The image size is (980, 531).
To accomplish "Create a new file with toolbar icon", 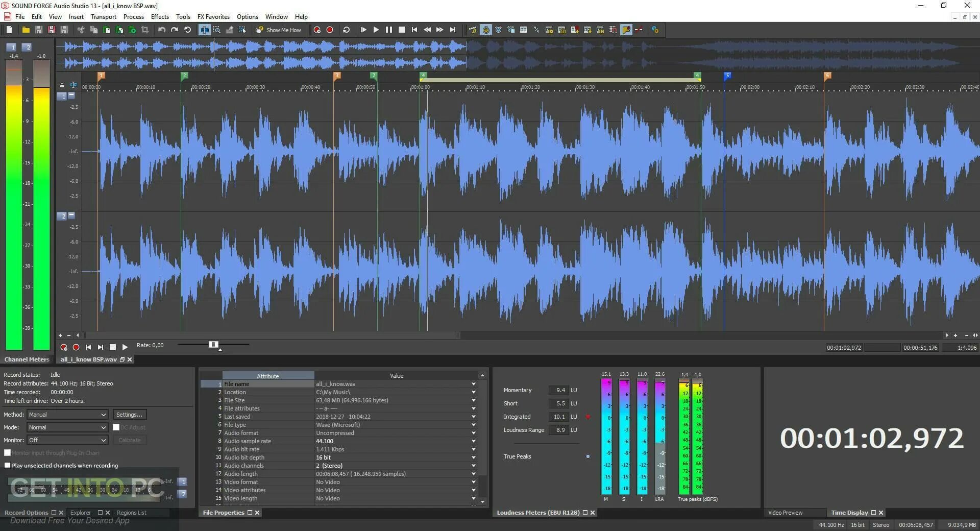I will pos(9,30).
